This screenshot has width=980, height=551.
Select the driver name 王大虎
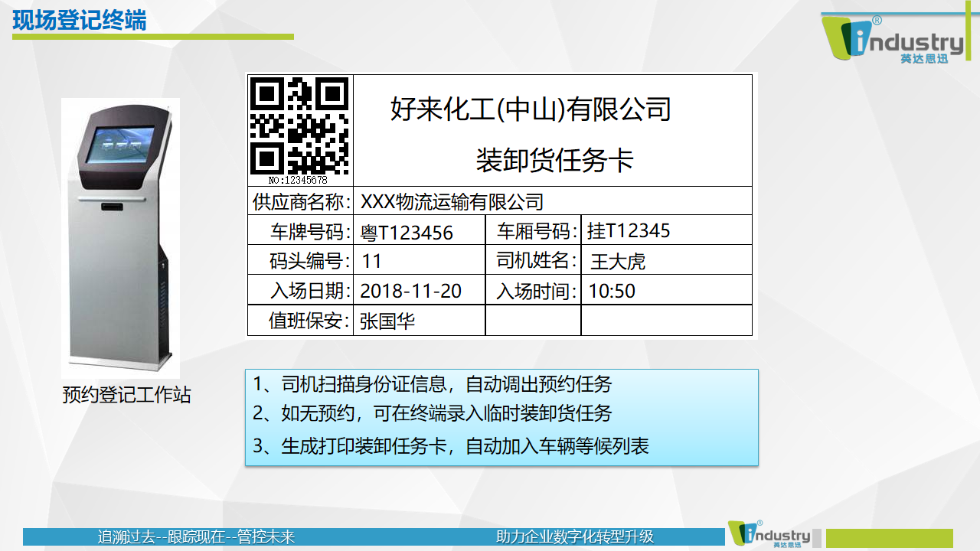(618, 262)
